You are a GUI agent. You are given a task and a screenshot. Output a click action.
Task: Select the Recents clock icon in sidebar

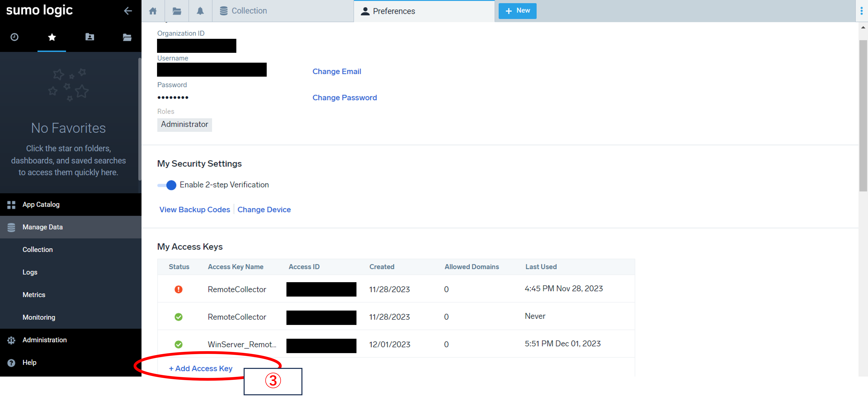pos(14,37)
